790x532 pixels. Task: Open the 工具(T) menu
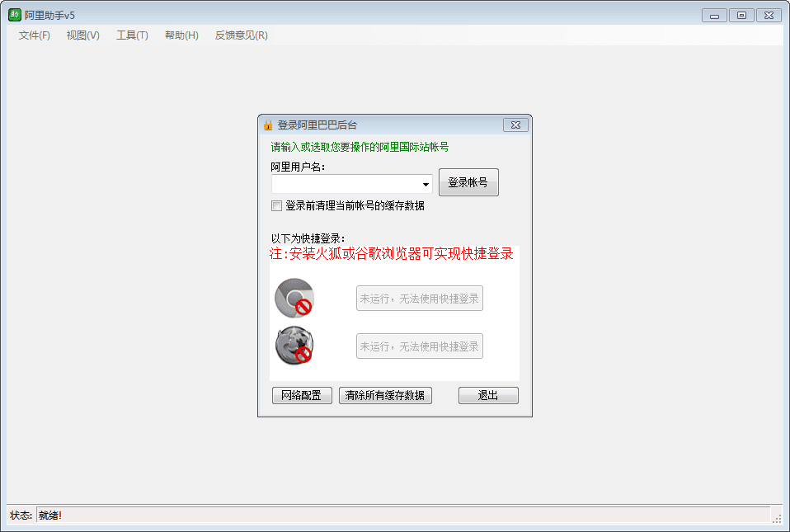pos(132,35)
